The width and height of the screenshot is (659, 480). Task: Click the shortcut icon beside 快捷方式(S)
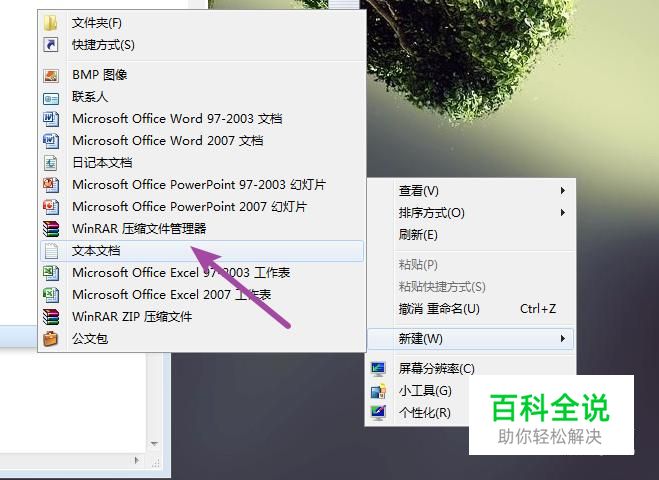click(50, 45)
